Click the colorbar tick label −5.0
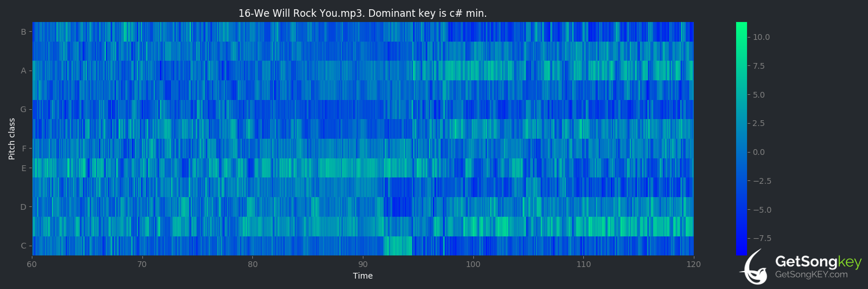This screenshot has width=868, height=289. [x=761, y=209]
